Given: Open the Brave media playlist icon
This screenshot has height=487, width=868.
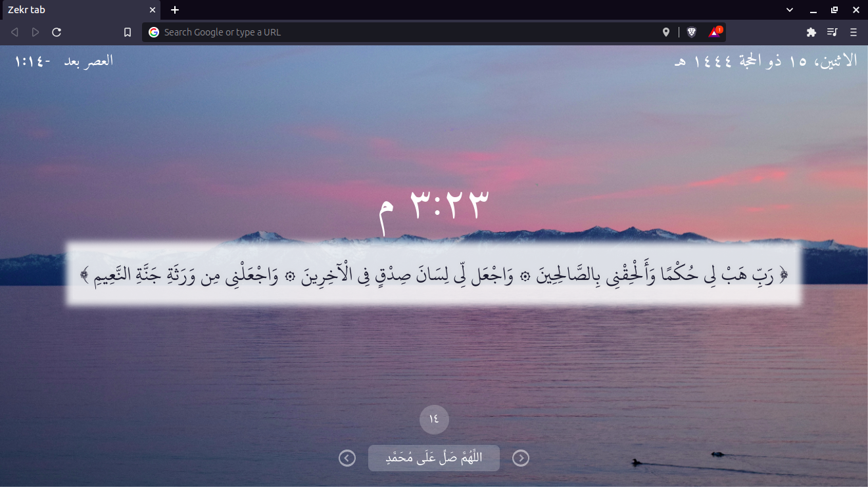Looking at the screenshot, I should pos(832,32).
